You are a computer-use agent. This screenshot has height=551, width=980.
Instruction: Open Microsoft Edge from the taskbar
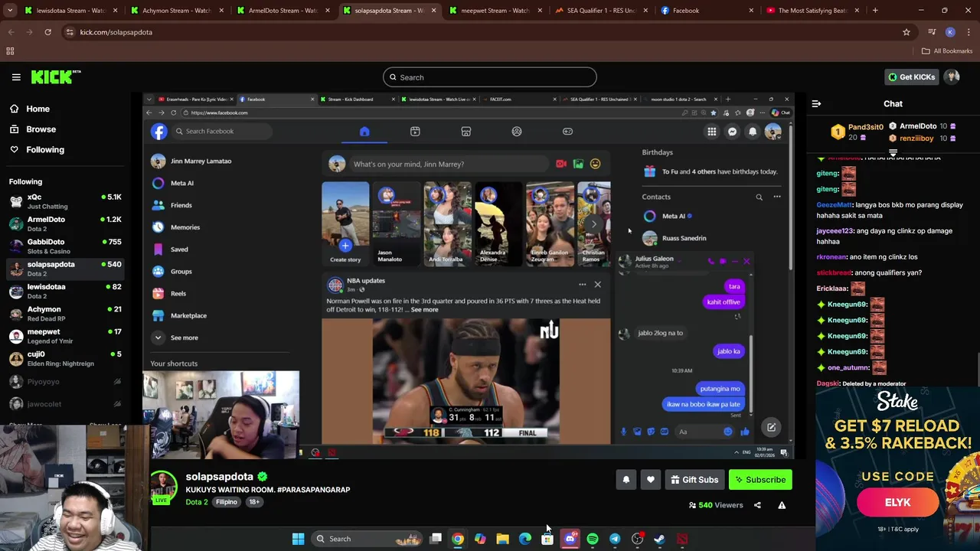[524, 539]
